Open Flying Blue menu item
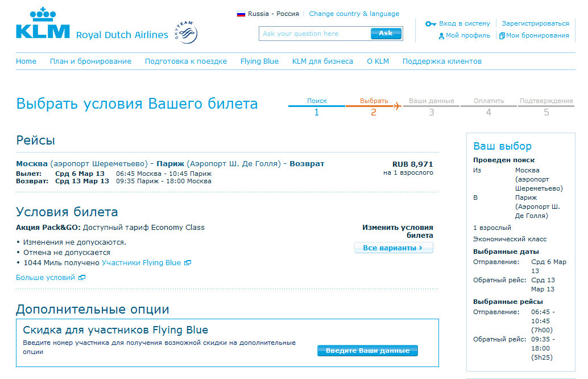The image size is (588, 379). pos(259,61)
